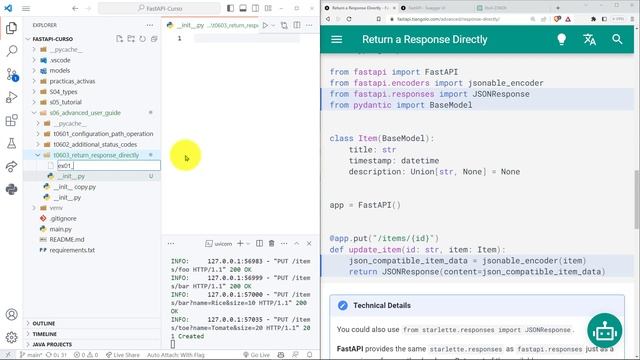This screenshot has width=640, height=360.
Task: Click New File icon in Explorer header
Action: 119,39
